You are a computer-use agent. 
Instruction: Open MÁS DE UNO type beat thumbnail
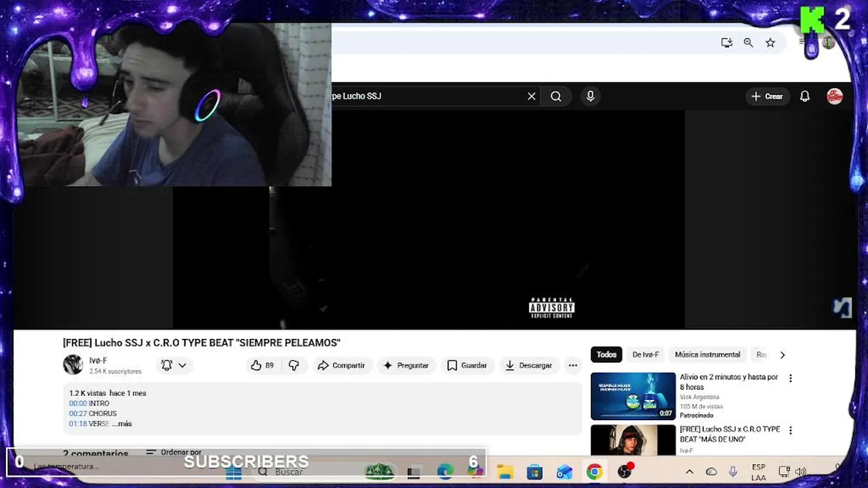click(633, 439)
